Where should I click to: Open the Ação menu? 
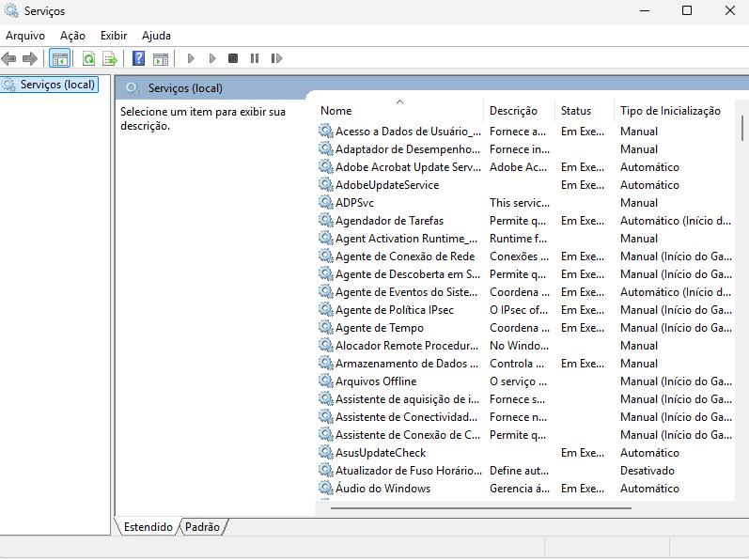click(72, 36)
